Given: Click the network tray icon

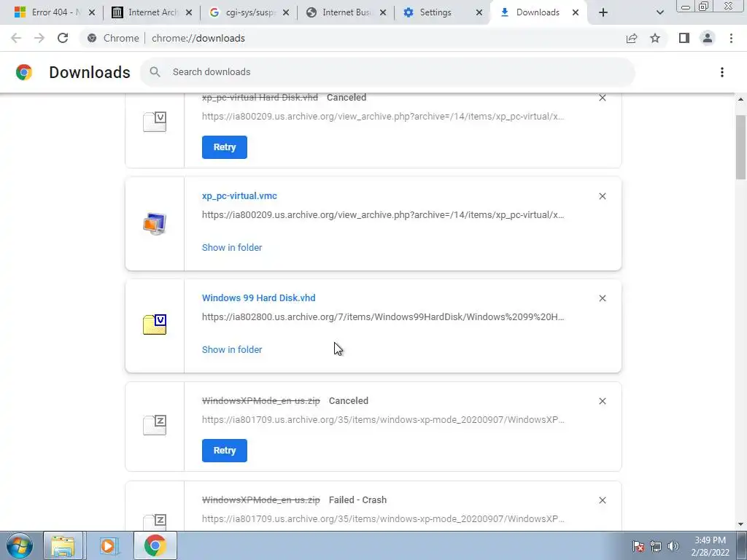Looking at the screenshot, I should click(x=656, y=546).
